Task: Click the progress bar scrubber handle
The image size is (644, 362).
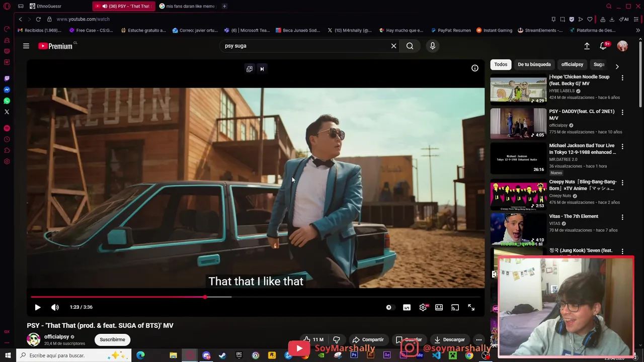Action: click(205, 297)
